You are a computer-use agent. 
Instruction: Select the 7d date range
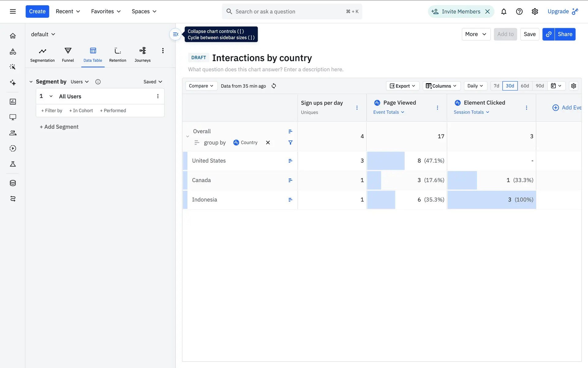click(496, 86)
